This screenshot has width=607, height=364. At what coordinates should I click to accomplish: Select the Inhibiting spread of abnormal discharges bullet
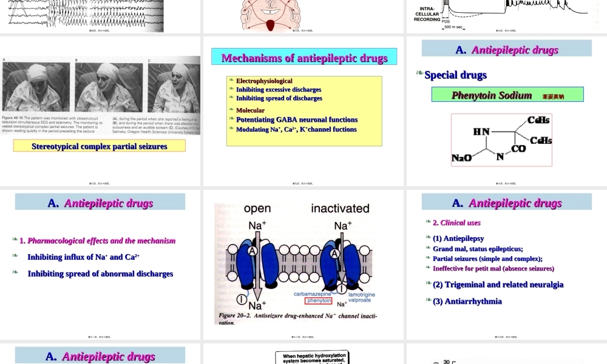(x=100, y=274)
